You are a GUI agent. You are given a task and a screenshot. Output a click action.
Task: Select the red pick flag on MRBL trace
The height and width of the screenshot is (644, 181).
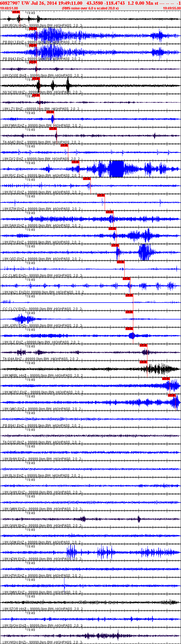pyautogui.click(x=143, y=362)
